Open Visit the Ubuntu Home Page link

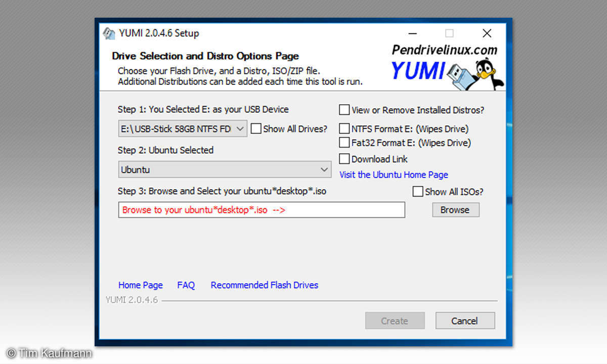[x=394, y=174]
